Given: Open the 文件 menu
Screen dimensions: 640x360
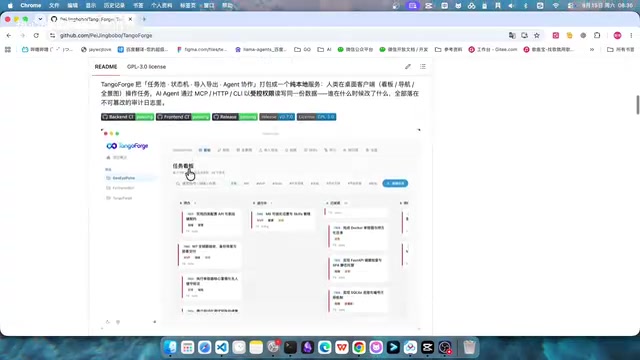Looking at the screenshot, I should coord(54,6).
